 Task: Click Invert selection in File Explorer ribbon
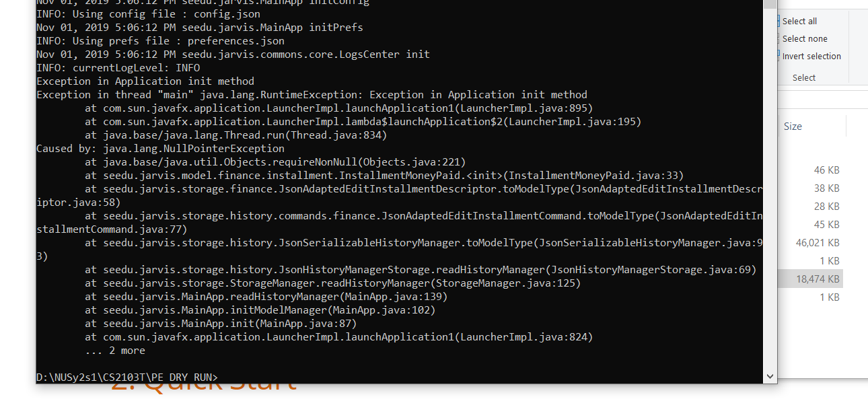(811, 57)
